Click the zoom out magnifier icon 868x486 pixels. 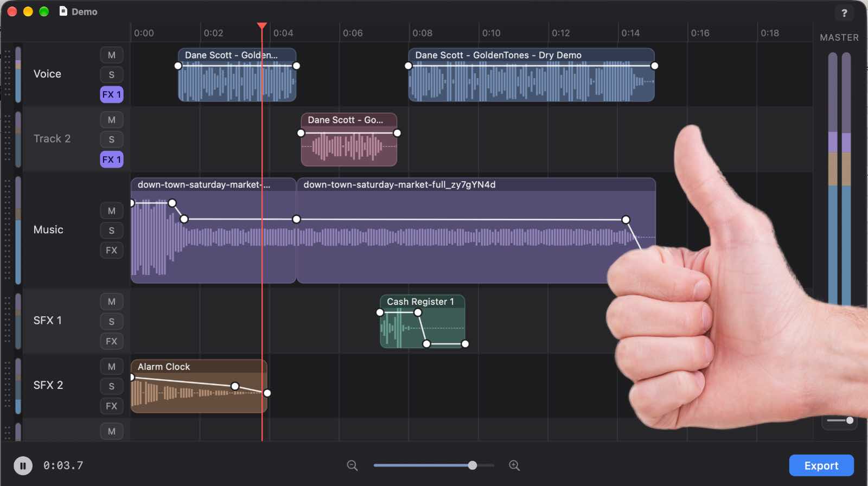click(x=352, y=465)
